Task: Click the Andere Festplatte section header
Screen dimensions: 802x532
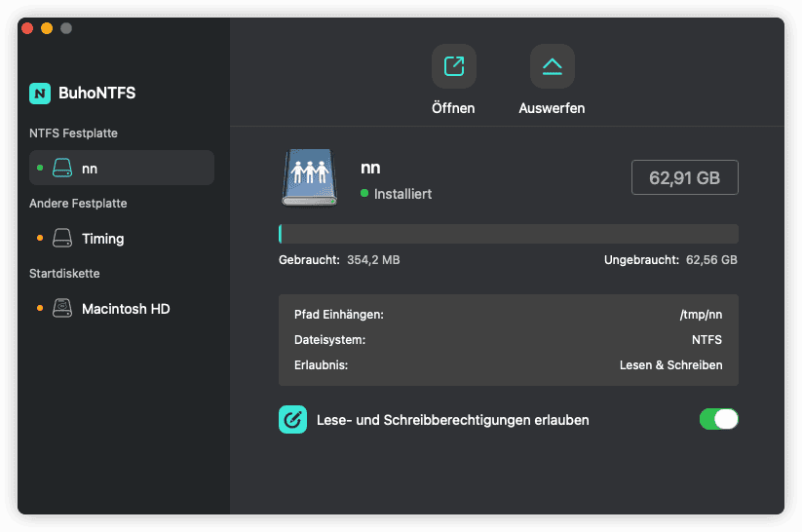Action: tap(78, 203)
